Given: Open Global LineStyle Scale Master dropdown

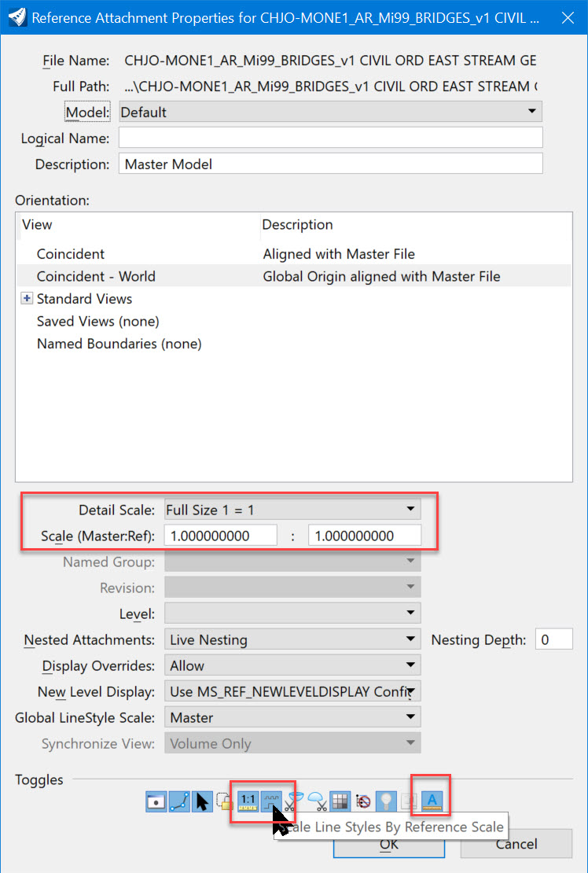Looking at the screenshot, I should click(292, 717).
